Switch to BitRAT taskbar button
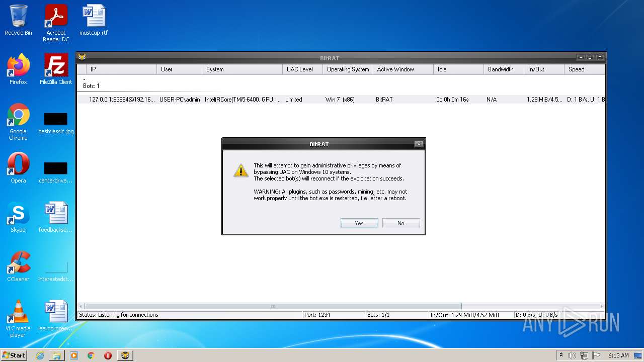644x362 pixels. click(x=125, y=355)
